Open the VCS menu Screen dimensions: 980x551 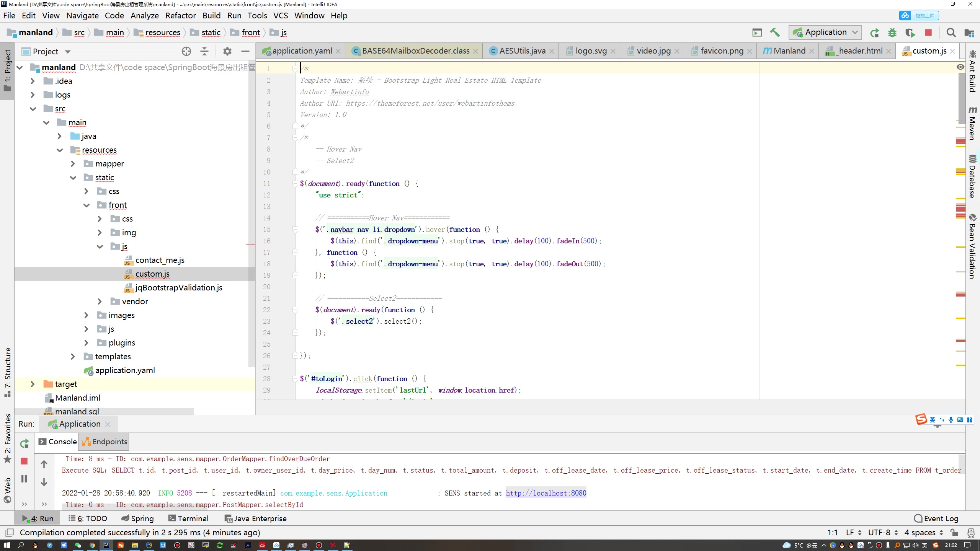click(280, 16)
